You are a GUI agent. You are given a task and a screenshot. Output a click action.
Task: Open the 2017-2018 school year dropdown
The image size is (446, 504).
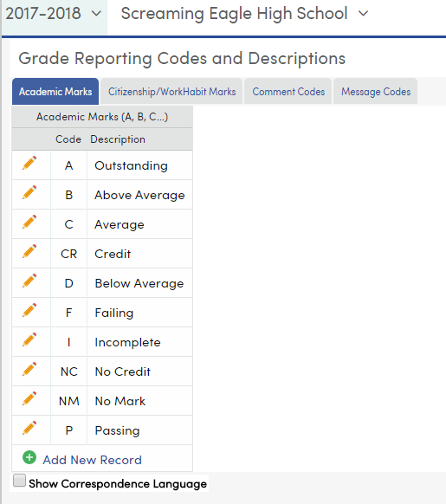[54, 14]
